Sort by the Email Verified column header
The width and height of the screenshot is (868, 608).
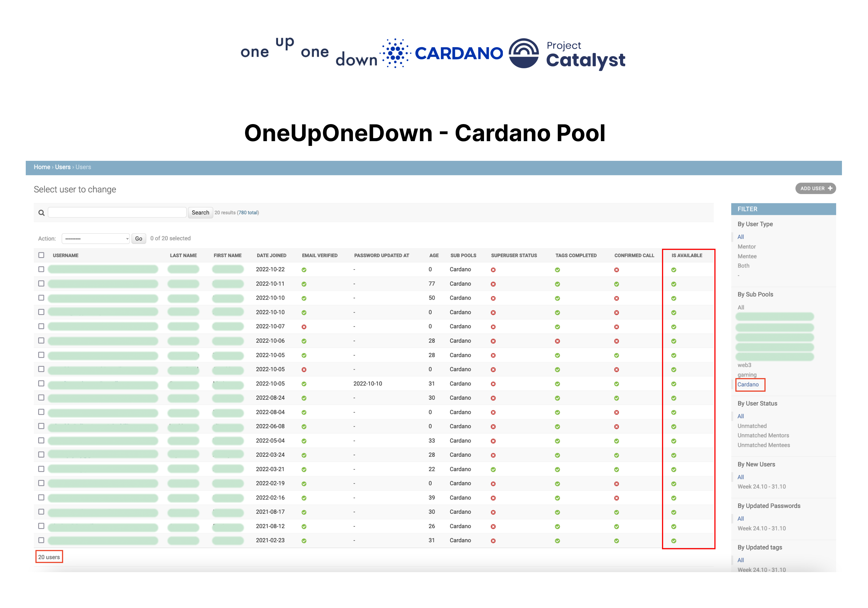[x=319, y=255]
